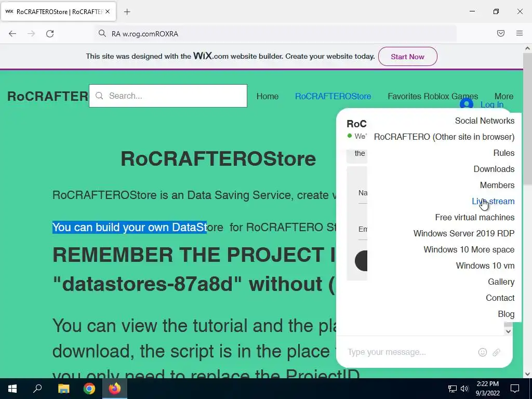Click the page vertical scrollbar thumb

(527, 119)
